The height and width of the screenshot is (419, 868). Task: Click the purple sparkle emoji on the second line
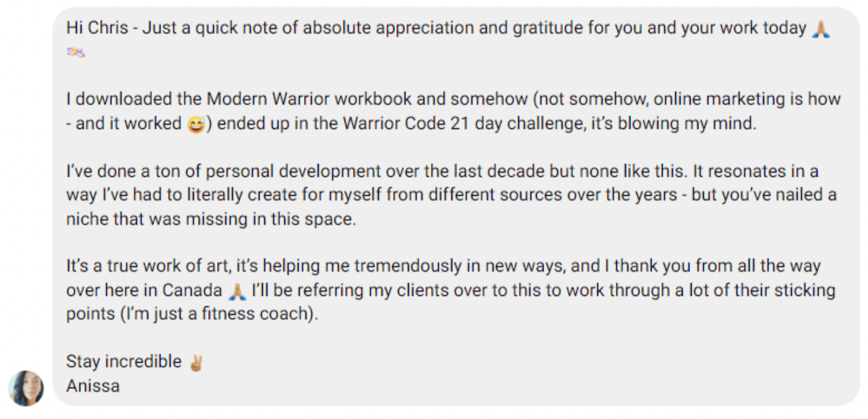(x=75, y=53)
